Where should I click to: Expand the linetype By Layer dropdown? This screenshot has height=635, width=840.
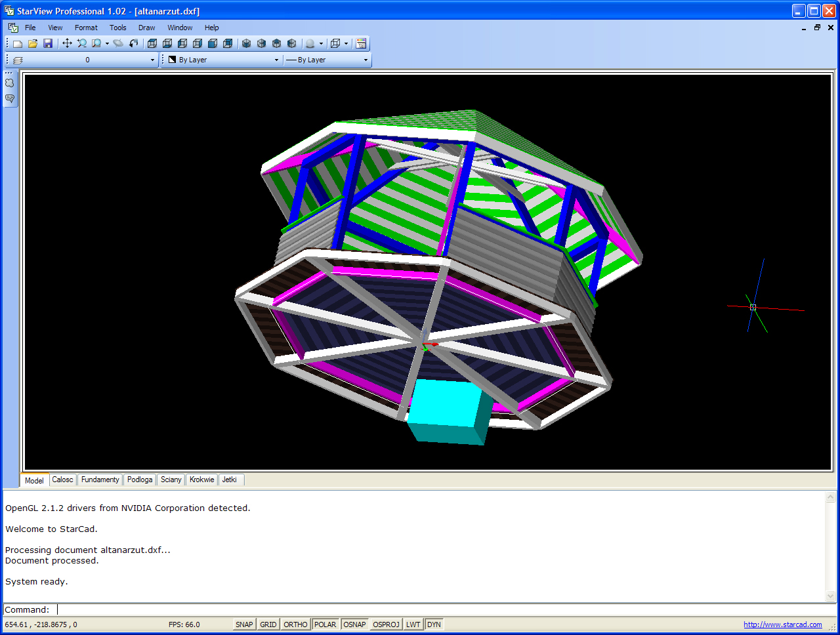click(x=366, y=60)
